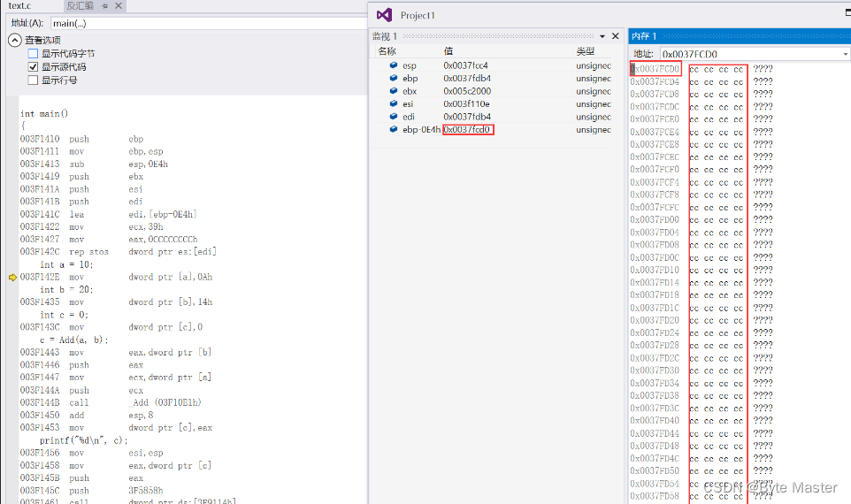
Task: Switch to the text.c tab
Action: tap(20, 6)
